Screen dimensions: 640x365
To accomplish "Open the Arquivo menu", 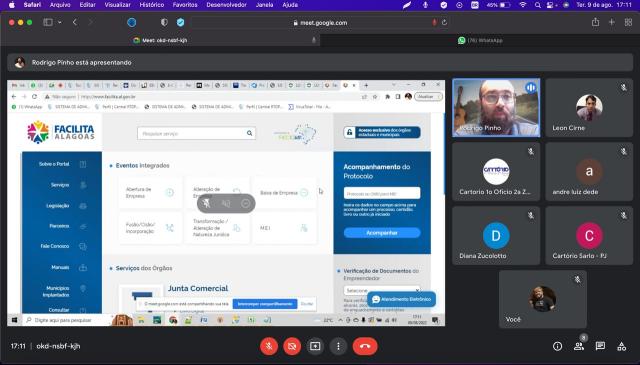I will pos(60,5).
